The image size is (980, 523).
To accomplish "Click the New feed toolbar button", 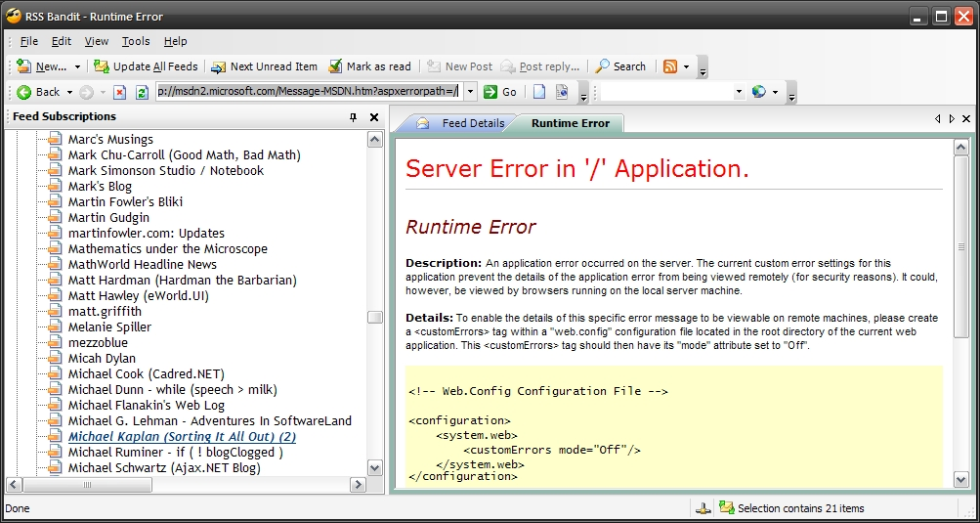I will click(41, 66).
